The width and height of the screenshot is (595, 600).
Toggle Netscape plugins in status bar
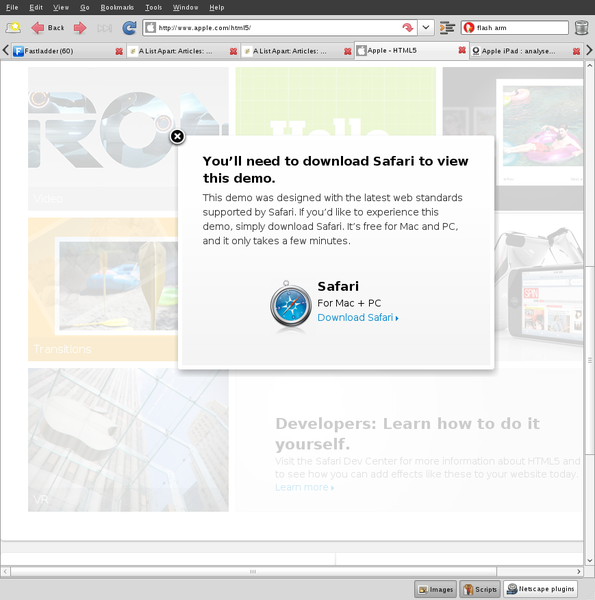540,589
